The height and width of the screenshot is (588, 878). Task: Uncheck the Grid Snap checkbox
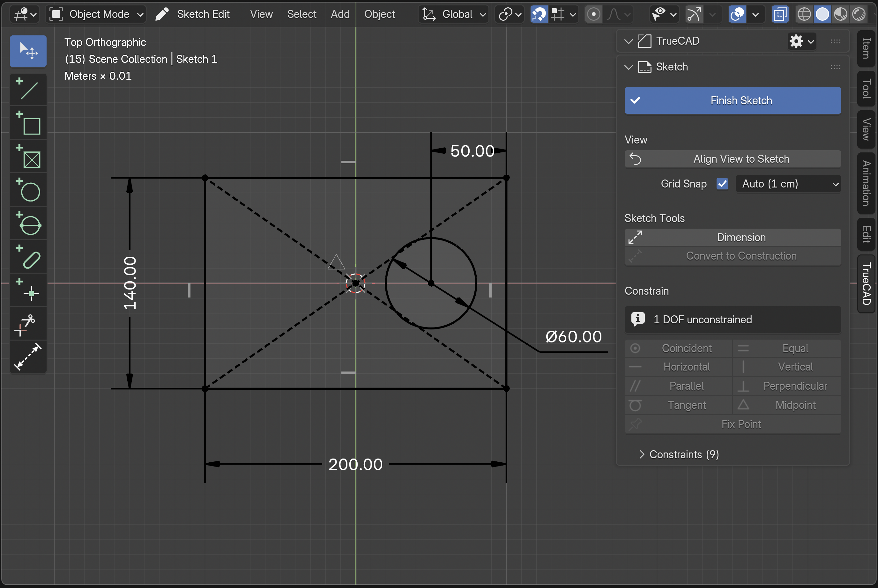[x=722, y=184]
